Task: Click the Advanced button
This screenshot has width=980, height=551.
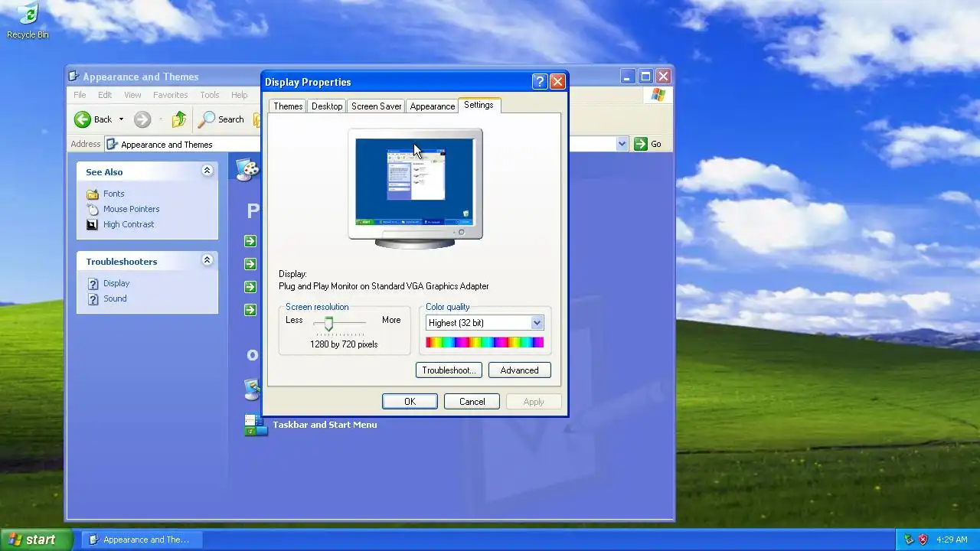Action: click(x=519, y=370)
